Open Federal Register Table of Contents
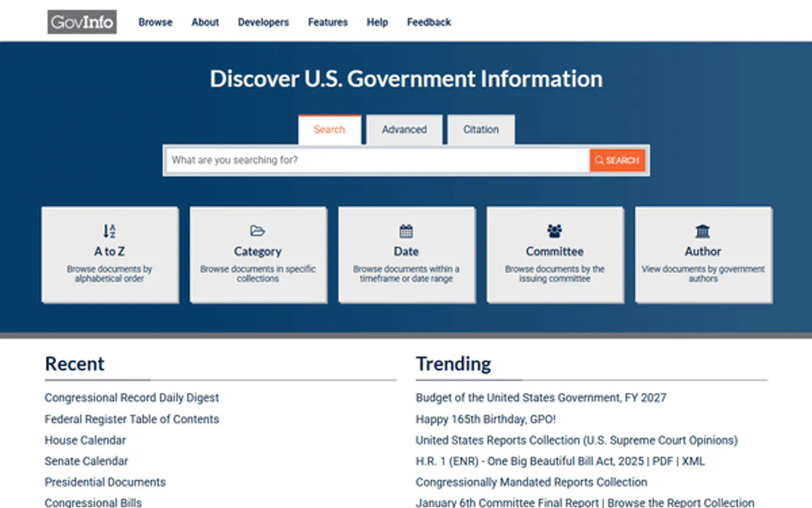This screenshot has width=812, height=508. click(132, 419)
